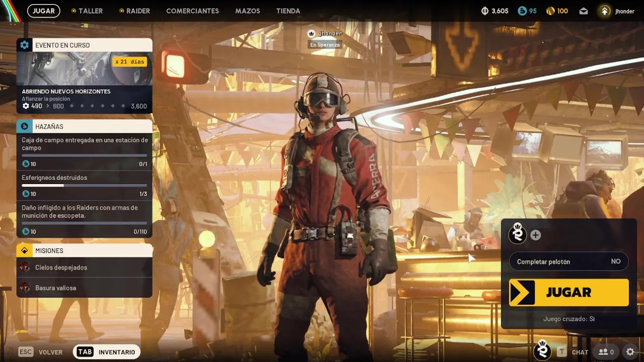The height and width of the screenshot is (362, 644).
Task: Click the Cielos despejados mission giver icon
Action: pos(25,267)
